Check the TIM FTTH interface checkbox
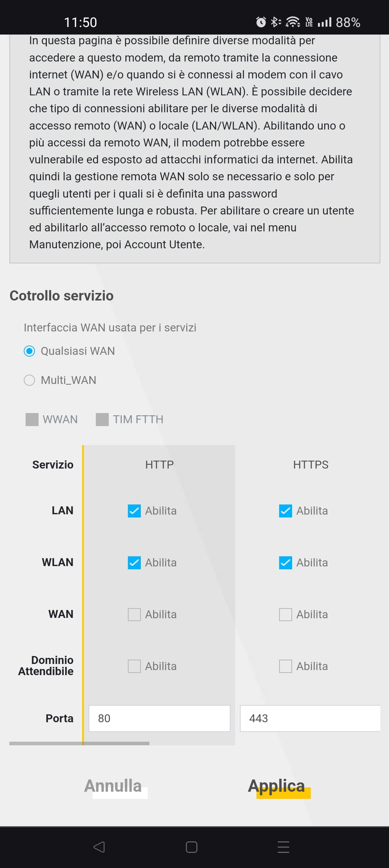The height and width of the screenshot is (868, 389). pyautogui.click(x=102, y=419)
